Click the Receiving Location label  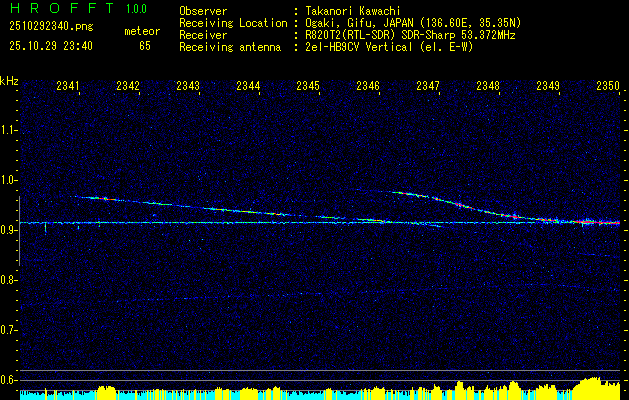point(233,23)
